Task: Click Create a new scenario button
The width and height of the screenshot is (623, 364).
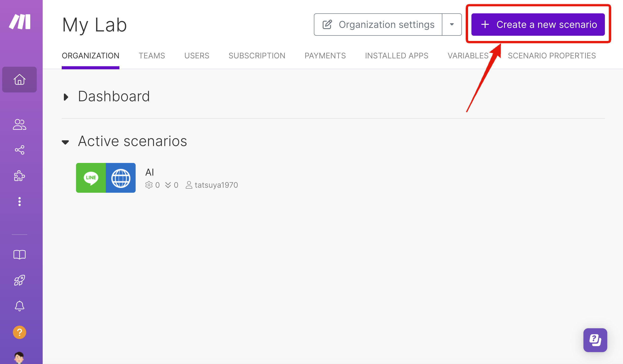Action: (x=538, y=25)
